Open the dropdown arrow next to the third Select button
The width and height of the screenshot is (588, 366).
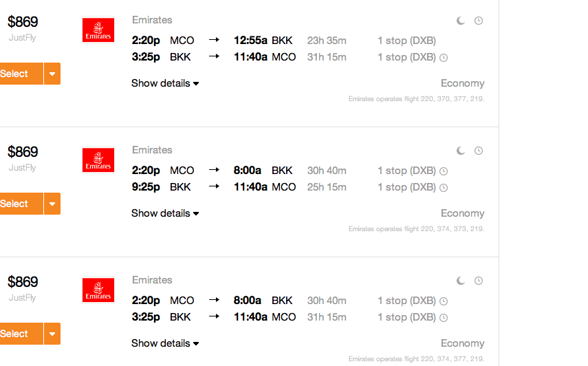coord(52,334)
